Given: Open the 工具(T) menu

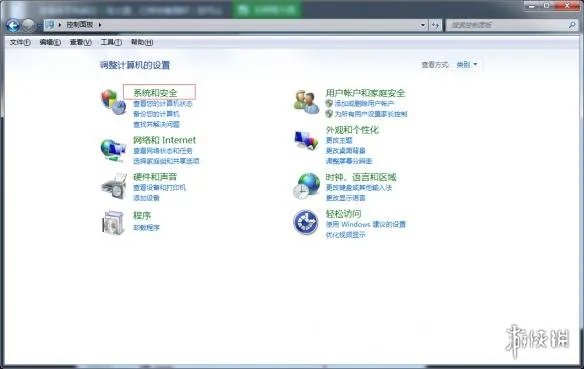Looking at the screenshot, I should (x=111, y=42).
